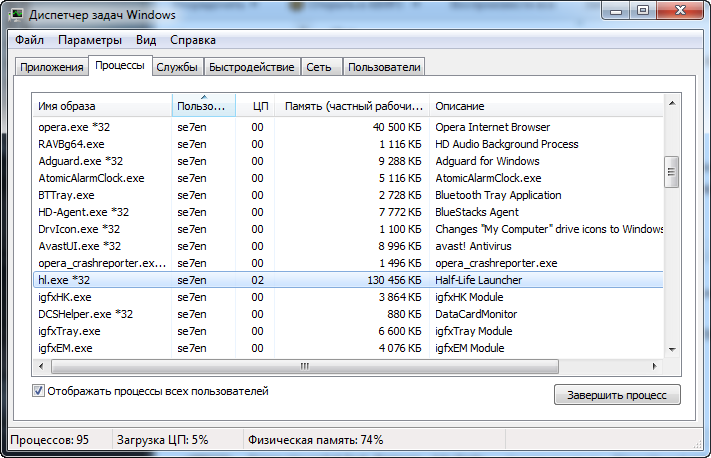Sort by Имя образа column header
Image resolution: width=711 pixels, height=458 pixels.
(102, 106)
